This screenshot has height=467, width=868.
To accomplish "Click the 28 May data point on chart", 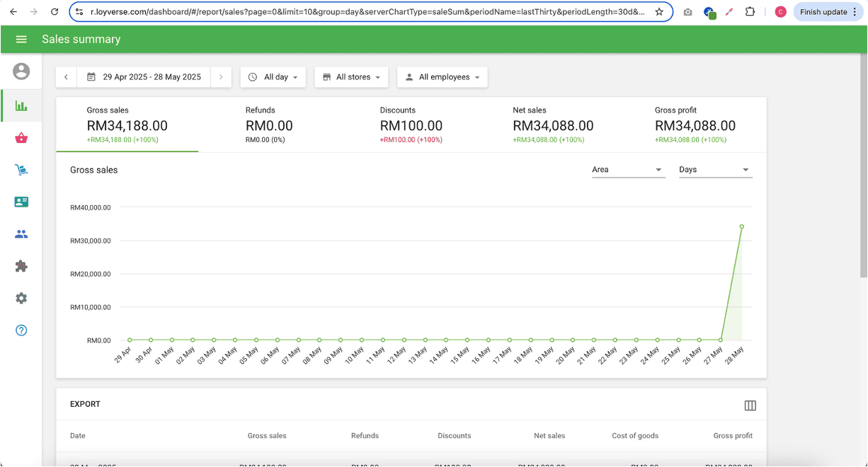I will click(x=741, y=226).
